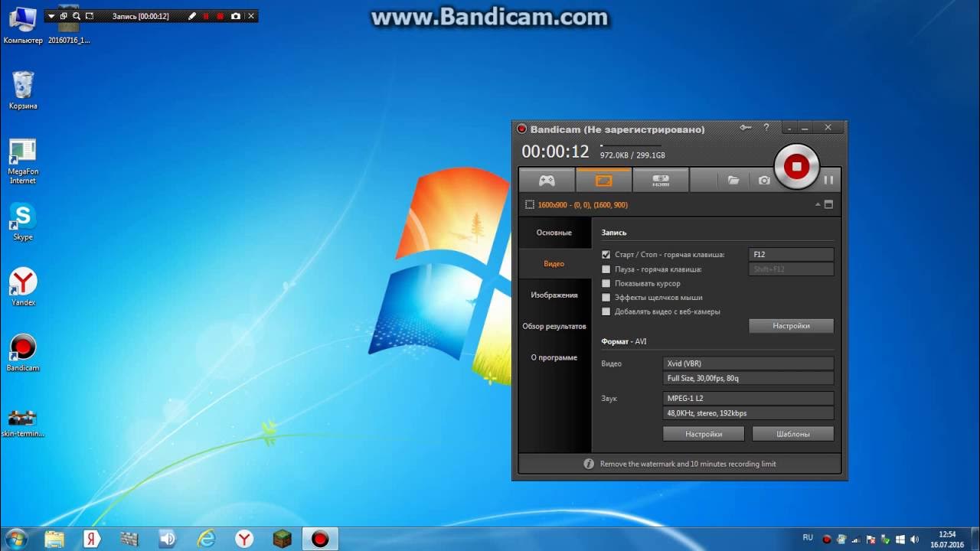Open the Bandicam output folder icon
980x551 pixels.
pyautogui.click(x=733, y=181)
